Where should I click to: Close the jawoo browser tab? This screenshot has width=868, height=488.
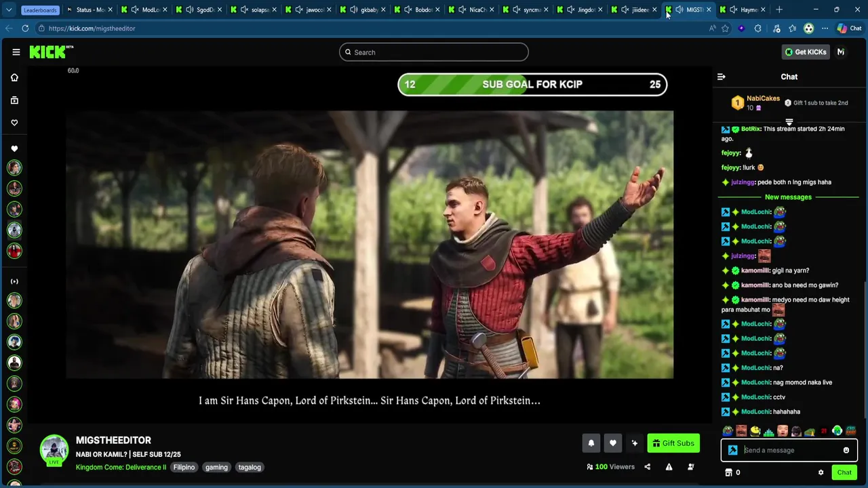[x=329, y=9]
